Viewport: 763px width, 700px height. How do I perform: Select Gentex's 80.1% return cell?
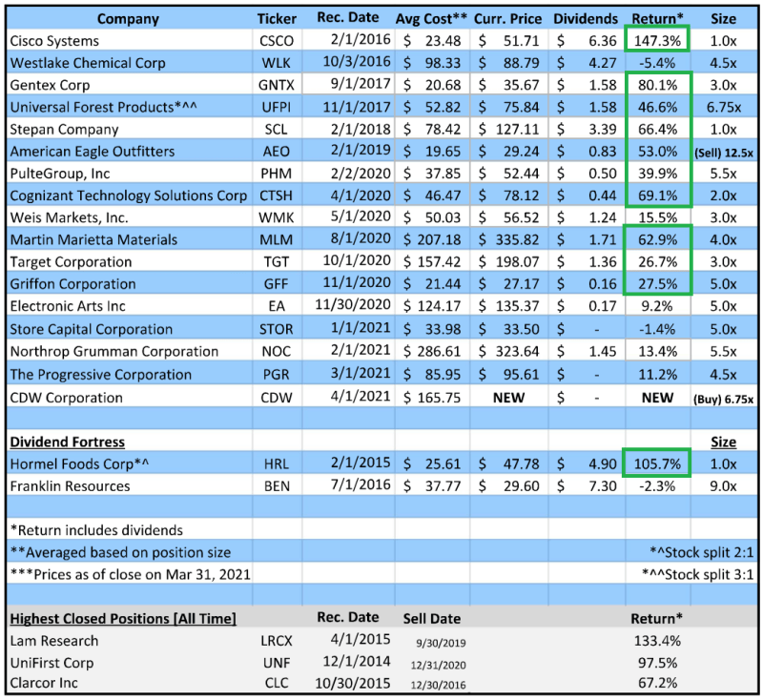(657, 85)
